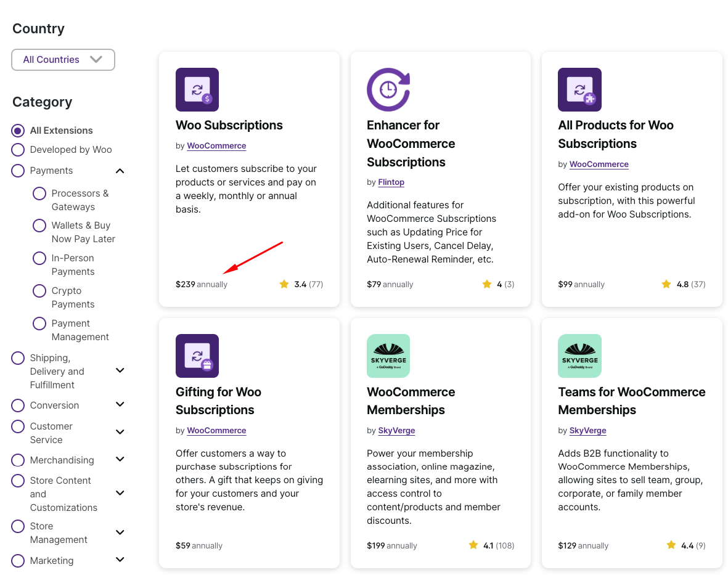Click the SkyVerge logo on Teams for Memberships
Image resolution: width=728 pixels, height=575 pixels.
point(579,356)
